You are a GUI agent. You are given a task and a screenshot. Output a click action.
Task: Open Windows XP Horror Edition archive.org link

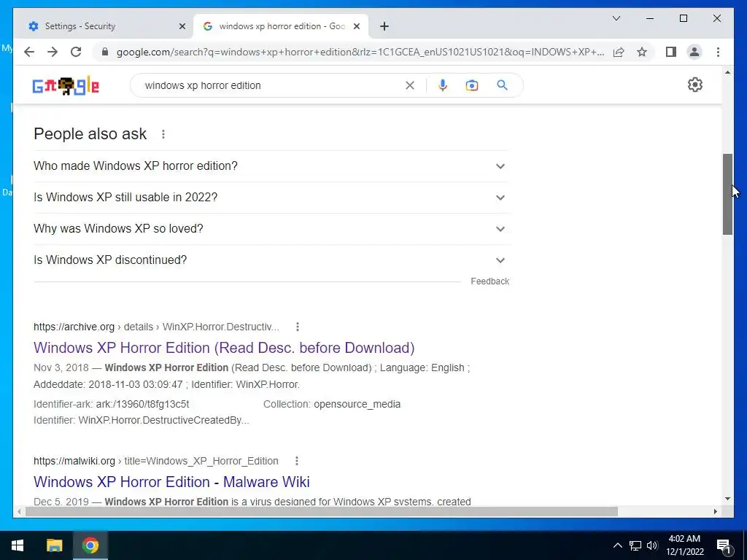point(224,348)
